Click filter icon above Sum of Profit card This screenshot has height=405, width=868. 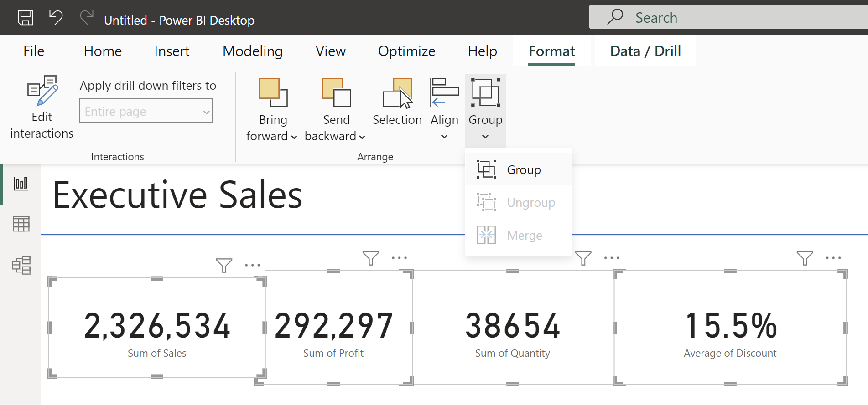370,258
